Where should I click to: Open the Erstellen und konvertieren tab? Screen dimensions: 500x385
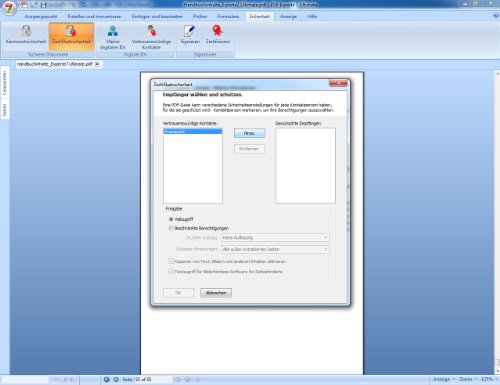click(x=94, y=16)
